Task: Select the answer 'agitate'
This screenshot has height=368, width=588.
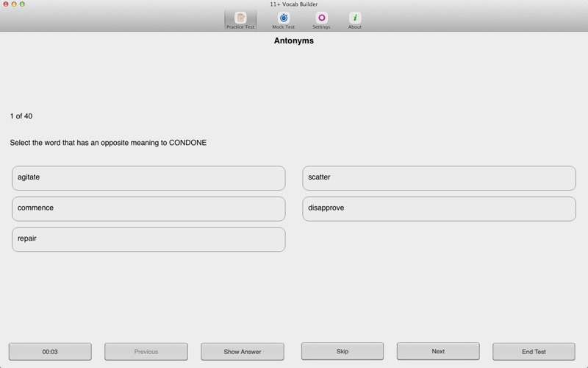Action: coord(148,178)
